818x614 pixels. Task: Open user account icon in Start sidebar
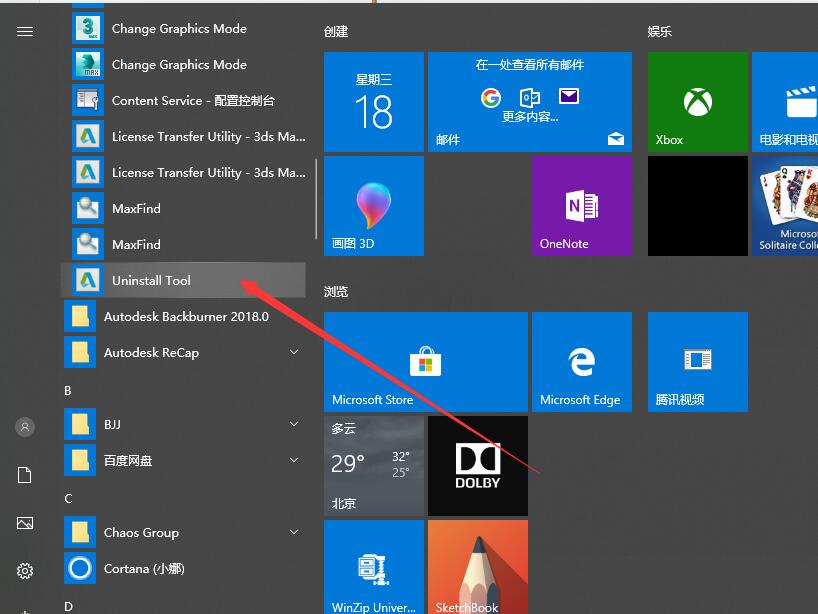point(25,427)
